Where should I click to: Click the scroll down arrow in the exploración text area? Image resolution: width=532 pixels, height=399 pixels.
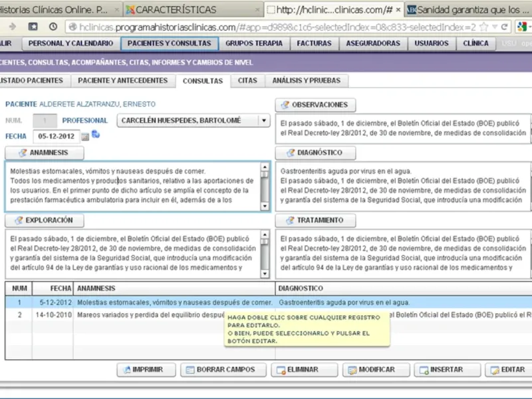tap(265, 274)
